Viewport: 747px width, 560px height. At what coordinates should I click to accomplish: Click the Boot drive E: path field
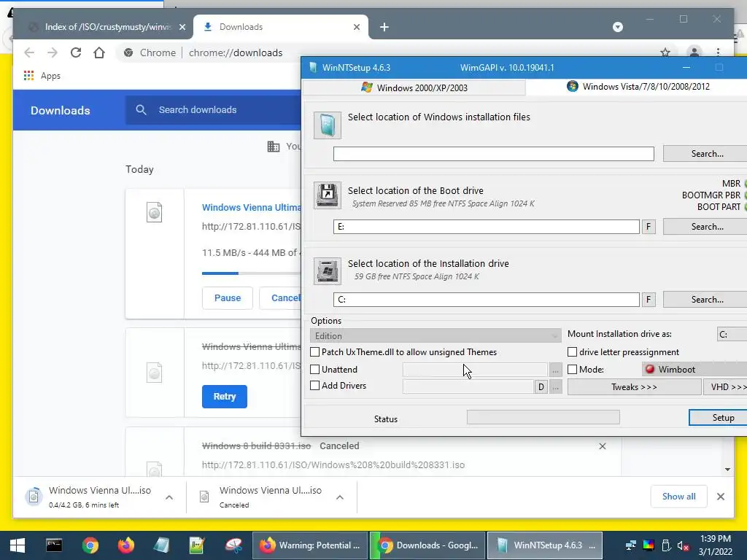coord(487,227)
